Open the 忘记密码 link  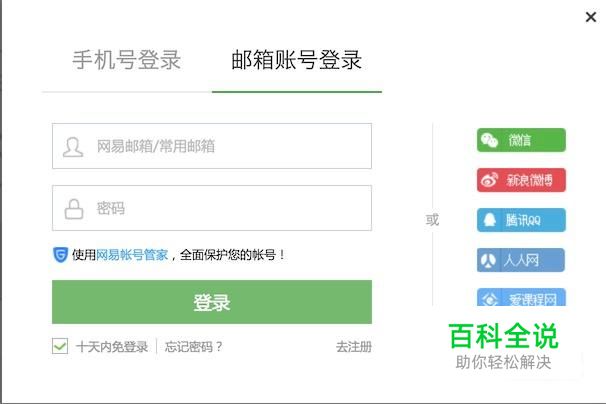(x=194, y=347)
